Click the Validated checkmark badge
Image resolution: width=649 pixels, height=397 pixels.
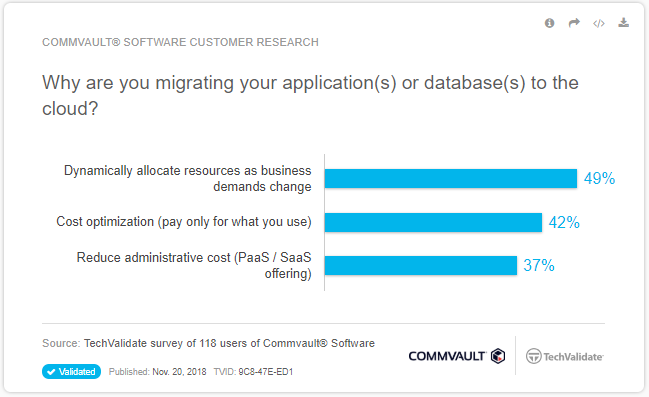click(x=71, y=372)
